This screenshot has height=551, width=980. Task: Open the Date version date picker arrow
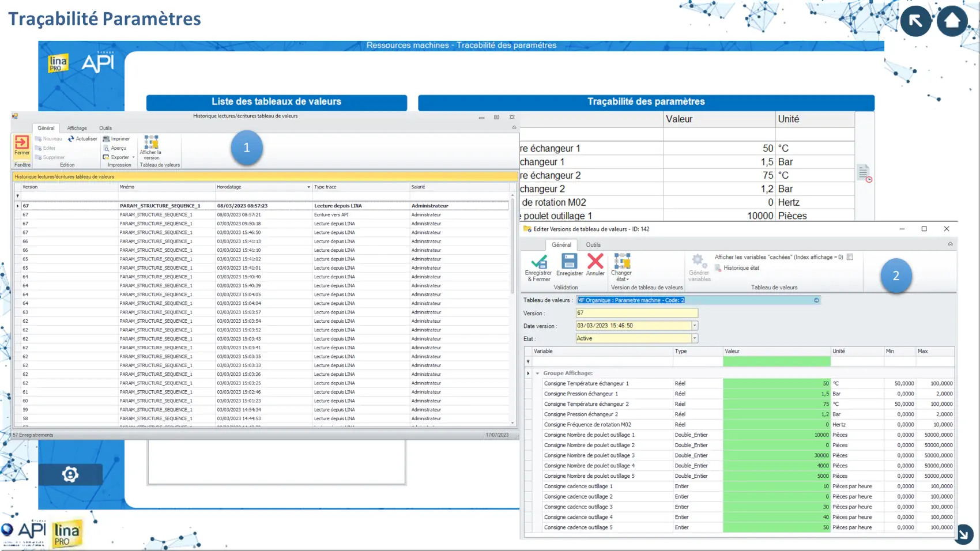coord(695,326)
